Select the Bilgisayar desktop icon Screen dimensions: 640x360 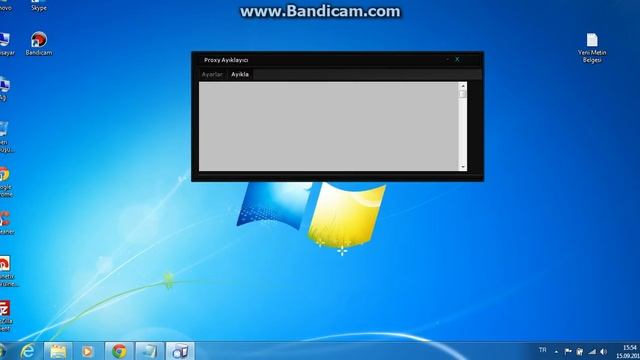tap(6, 44)
